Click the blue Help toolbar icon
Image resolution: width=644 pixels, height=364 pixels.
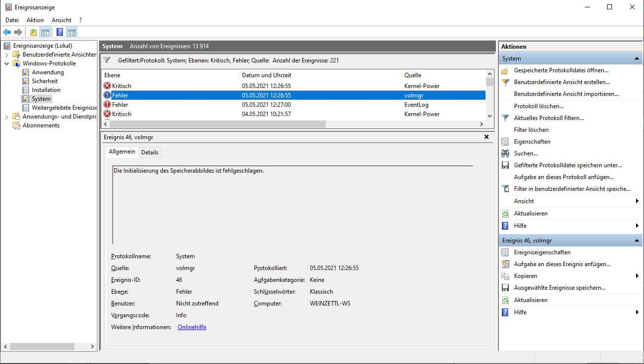[60, 32]
